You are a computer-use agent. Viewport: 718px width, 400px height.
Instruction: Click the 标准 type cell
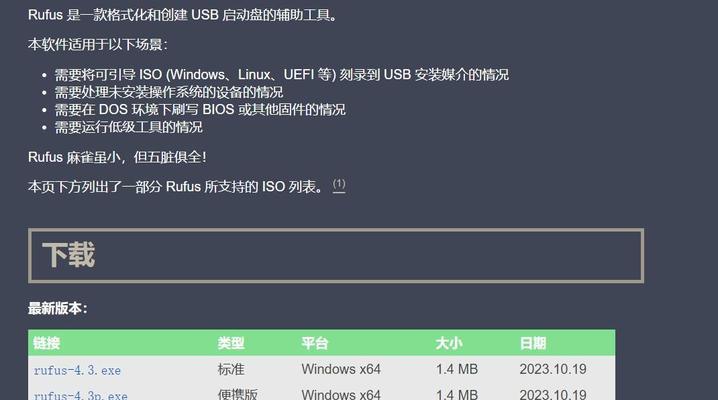click(x=231, y=369)
